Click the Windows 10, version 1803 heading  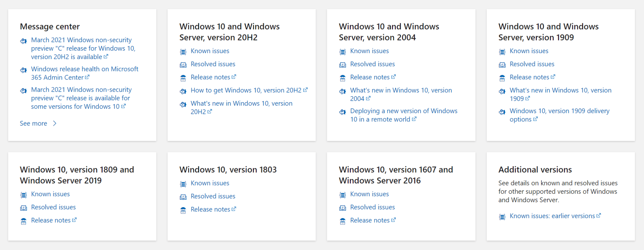pos(228,170)
